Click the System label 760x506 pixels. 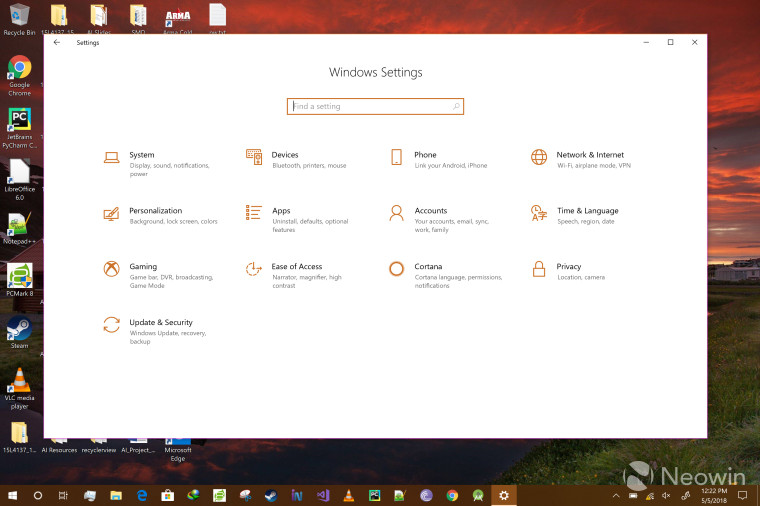click(x=142, y=155)
